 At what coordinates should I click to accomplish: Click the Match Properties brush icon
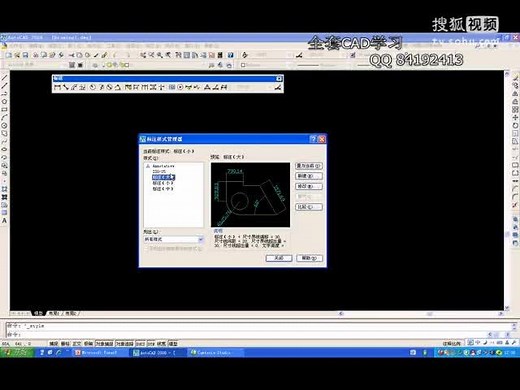[x=104, y=55]
